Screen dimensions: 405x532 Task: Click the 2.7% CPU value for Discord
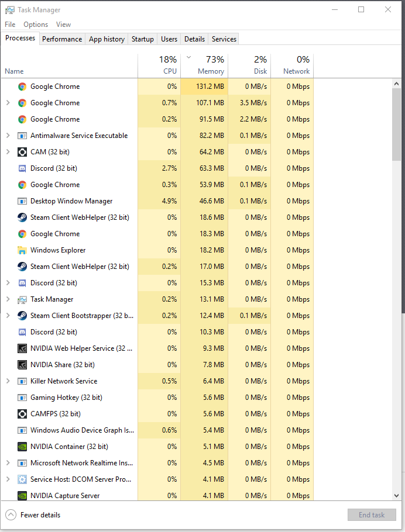click(169, 168)
